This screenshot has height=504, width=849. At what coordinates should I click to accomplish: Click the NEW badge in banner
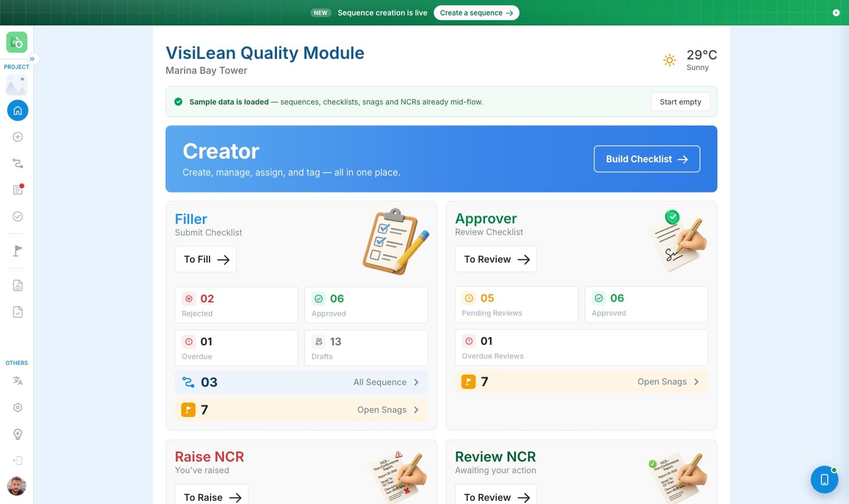point(320,13)
